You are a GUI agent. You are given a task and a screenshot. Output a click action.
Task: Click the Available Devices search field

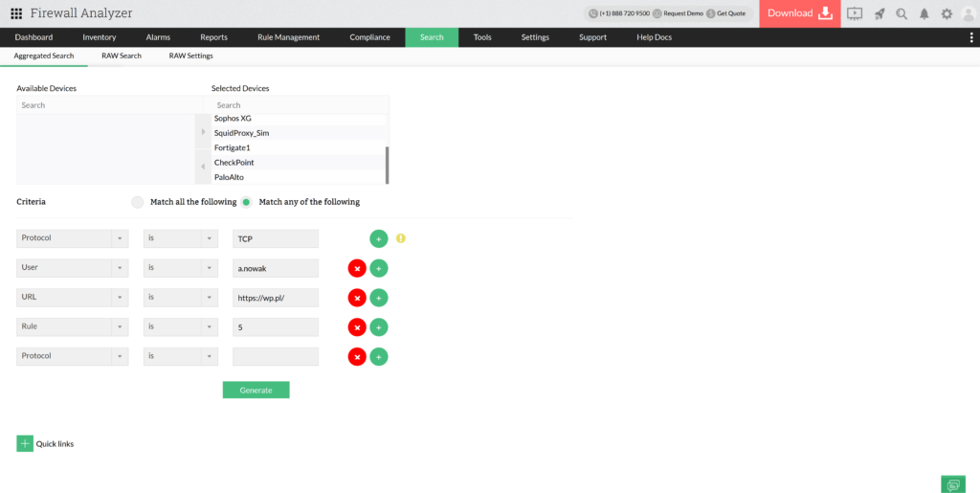pos(105,105)
